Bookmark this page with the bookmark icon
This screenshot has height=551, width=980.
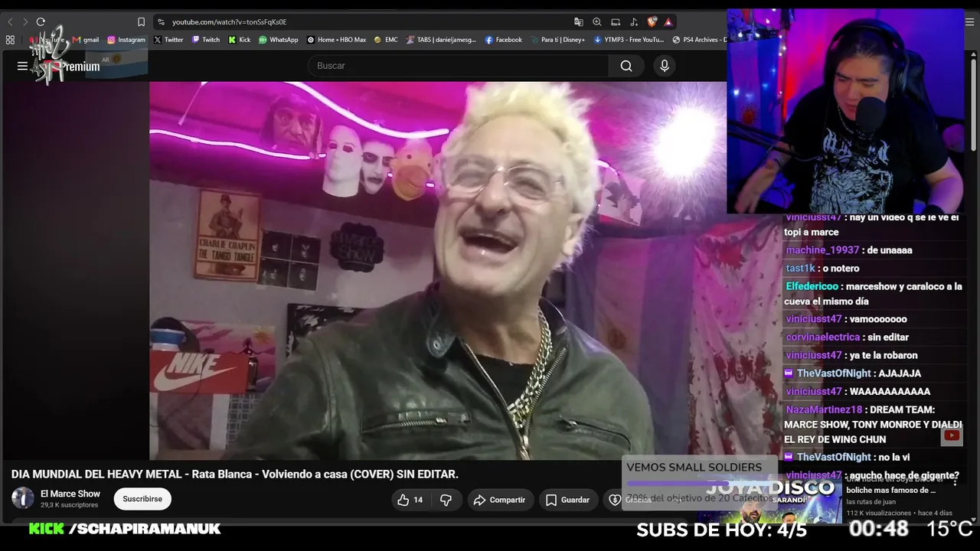pyautogui.click(x=141, y=21)
